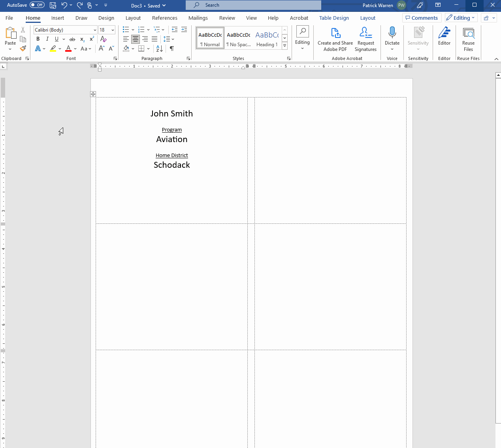Screen dimensions: 501x448
Task: Decrease font size with shrink icon
Action: (x=111, y=49)
